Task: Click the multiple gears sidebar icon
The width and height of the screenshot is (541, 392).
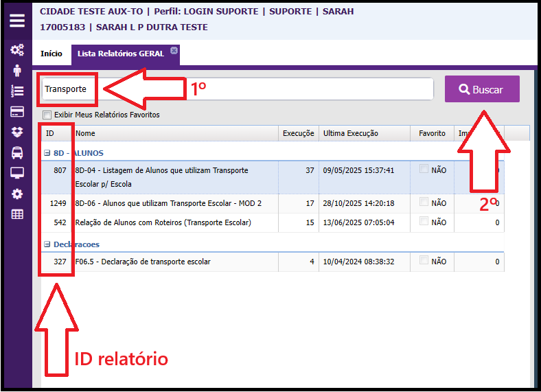Action: tap(17, 50)
